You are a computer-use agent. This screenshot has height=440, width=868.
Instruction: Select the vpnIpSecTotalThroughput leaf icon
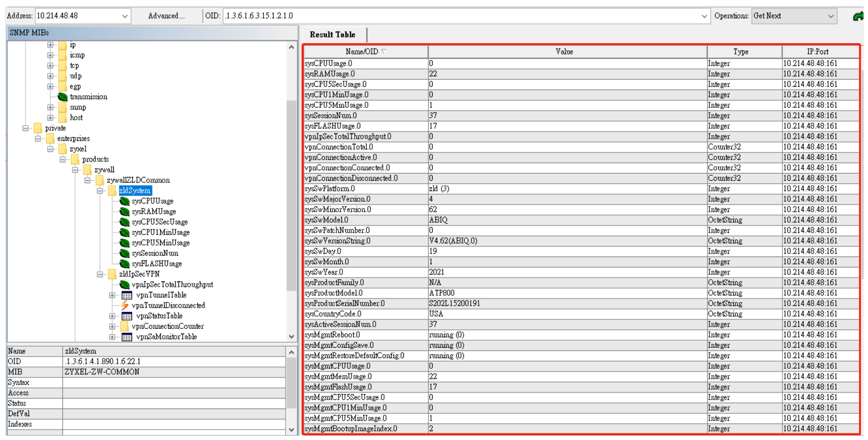[125, 285]
